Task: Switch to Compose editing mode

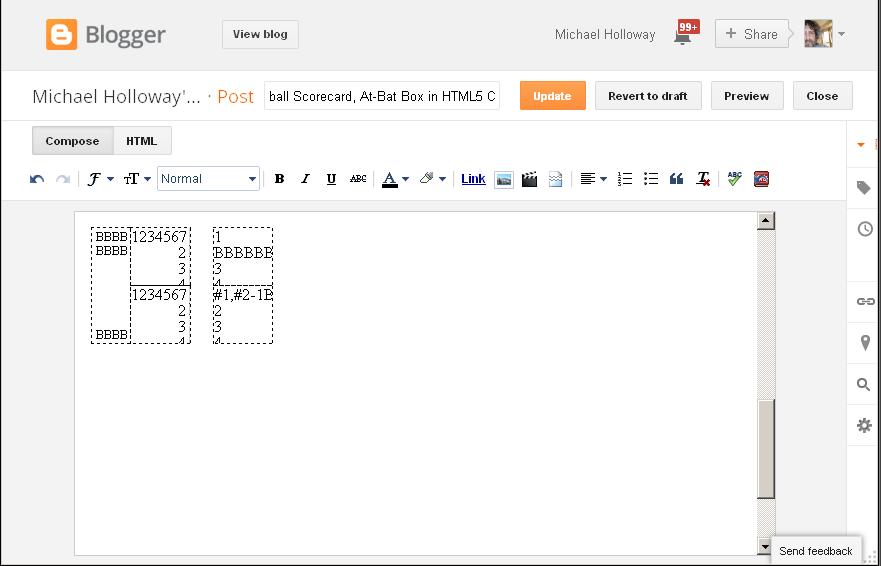Action: click(x=72, y=141)
